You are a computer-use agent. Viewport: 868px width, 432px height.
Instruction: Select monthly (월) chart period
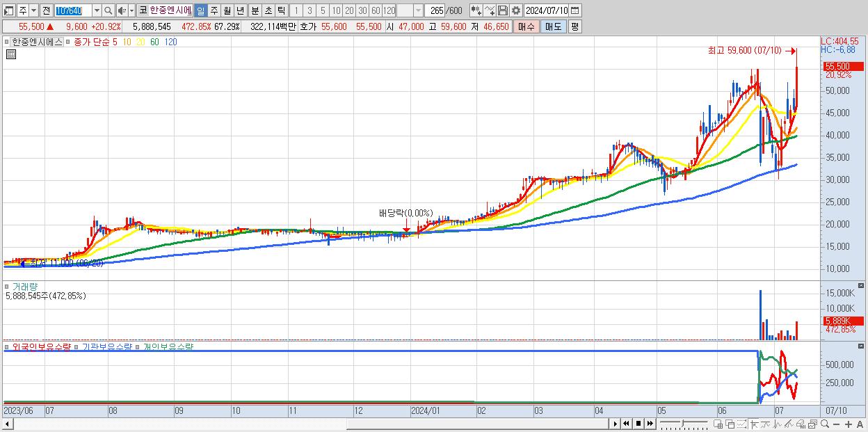pos(227,10)
